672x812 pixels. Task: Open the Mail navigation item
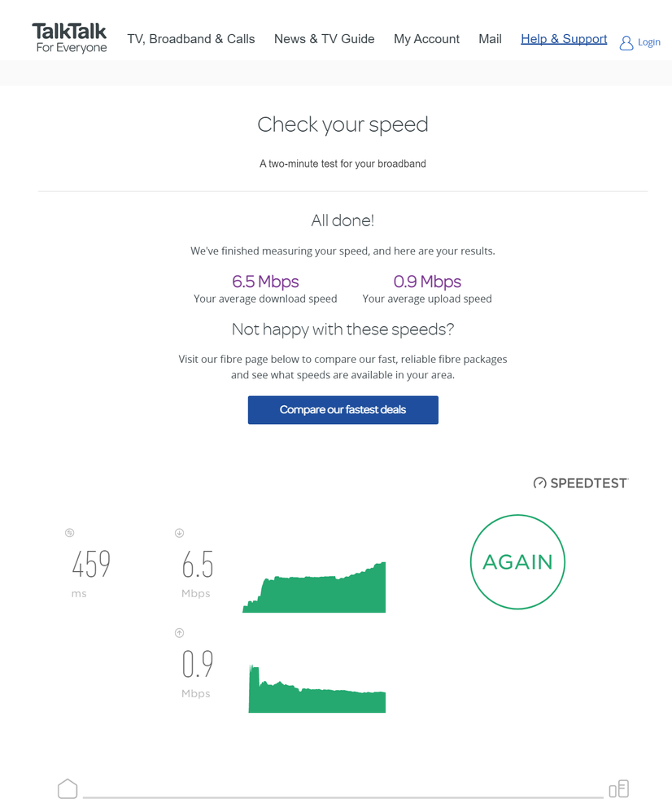pyautogui.click(x=490, y=39)
